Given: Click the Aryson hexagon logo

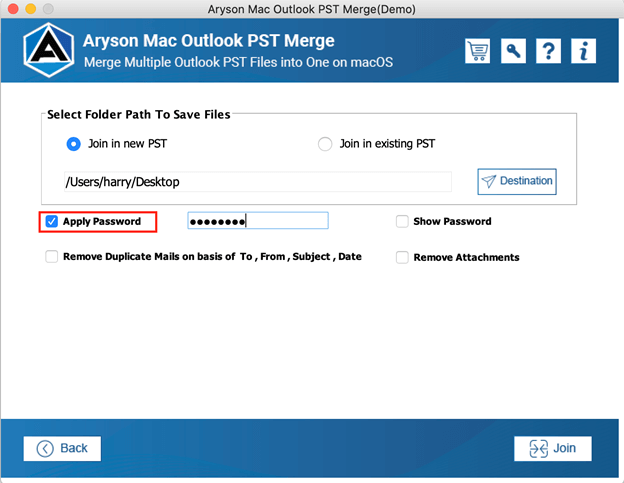Looking at the screenshot, I should [x=49, y=50].
